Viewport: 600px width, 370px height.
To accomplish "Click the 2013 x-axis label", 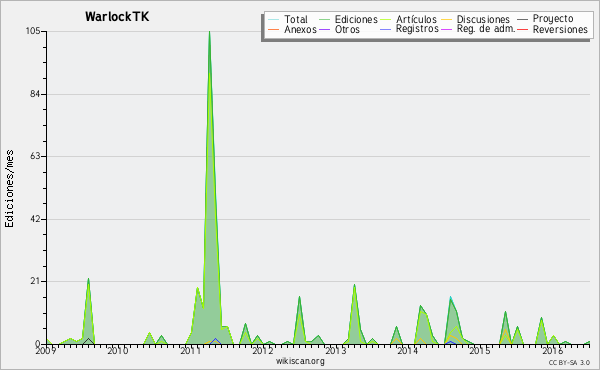I will [335, 350].
